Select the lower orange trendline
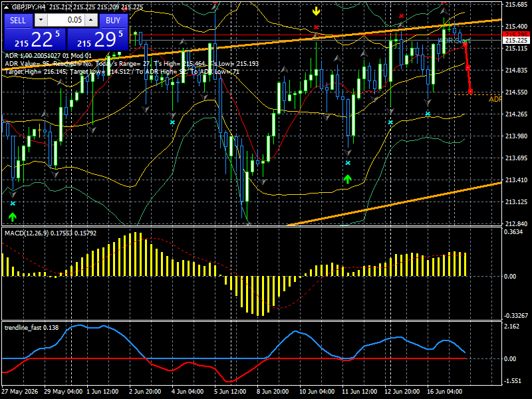This screenshot has width=532, height=399. click(x=395, y=203)
